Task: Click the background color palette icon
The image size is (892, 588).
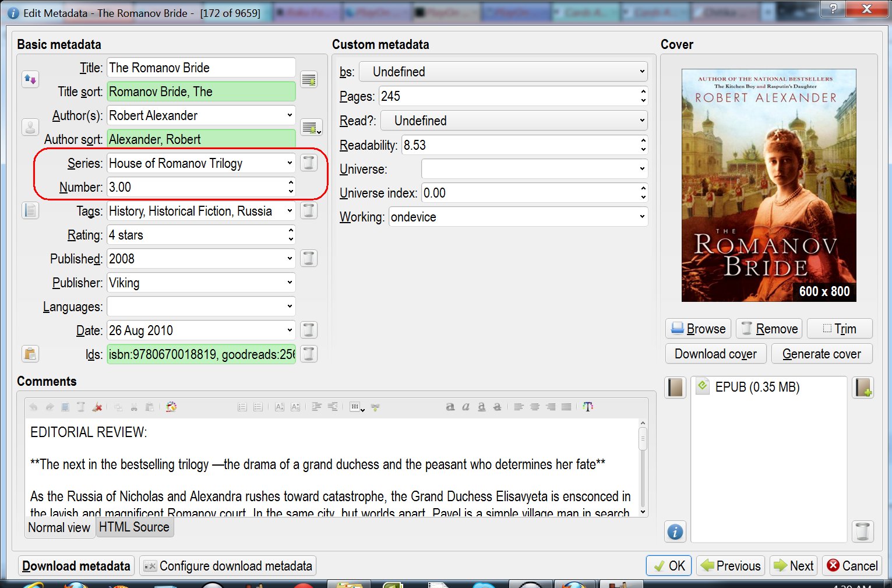Action: pyautogui.click(x=171, y=407)
